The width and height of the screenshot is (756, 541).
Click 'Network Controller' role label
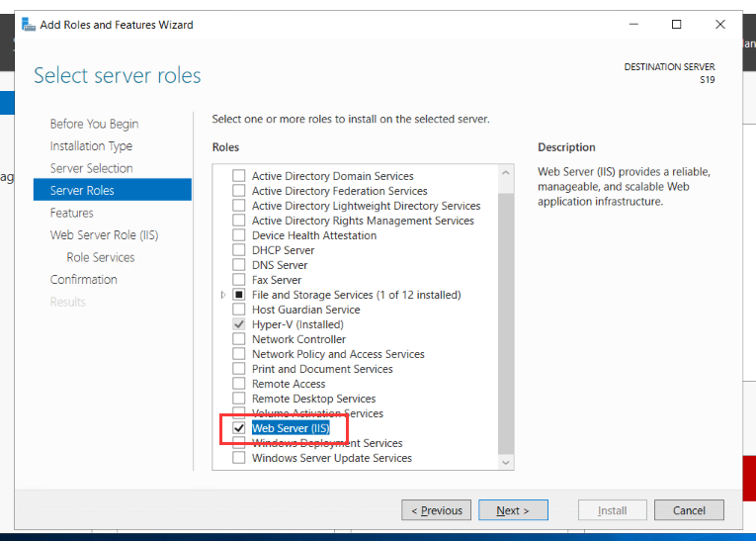298,339
